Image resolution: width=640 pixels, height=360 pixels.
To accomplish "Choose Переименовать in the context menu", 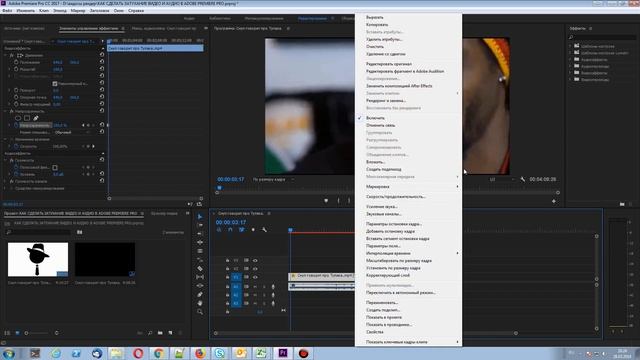I will (408, 302).
